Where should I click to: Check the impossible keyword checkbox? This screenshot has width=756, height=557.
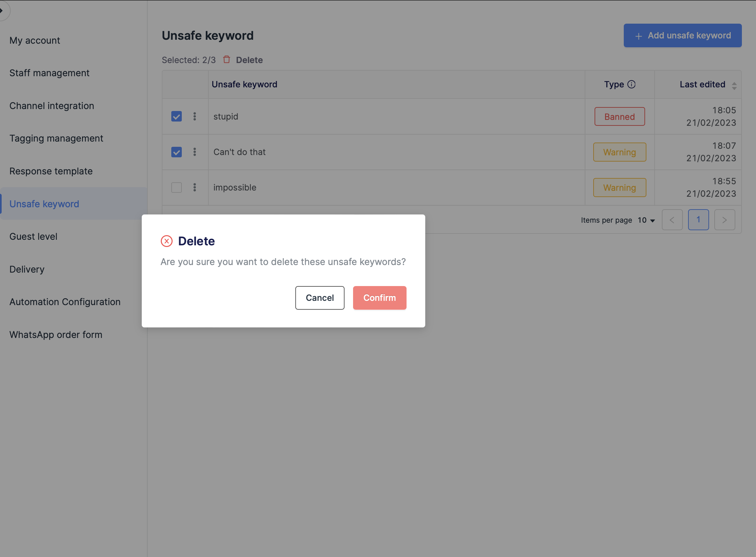[x=176, y=187]
